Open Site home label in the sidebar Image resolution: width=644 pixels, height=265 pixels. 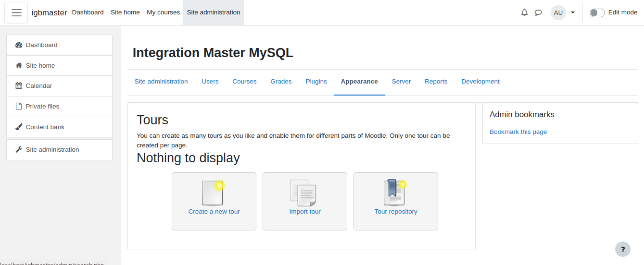(x=40, y=65)
